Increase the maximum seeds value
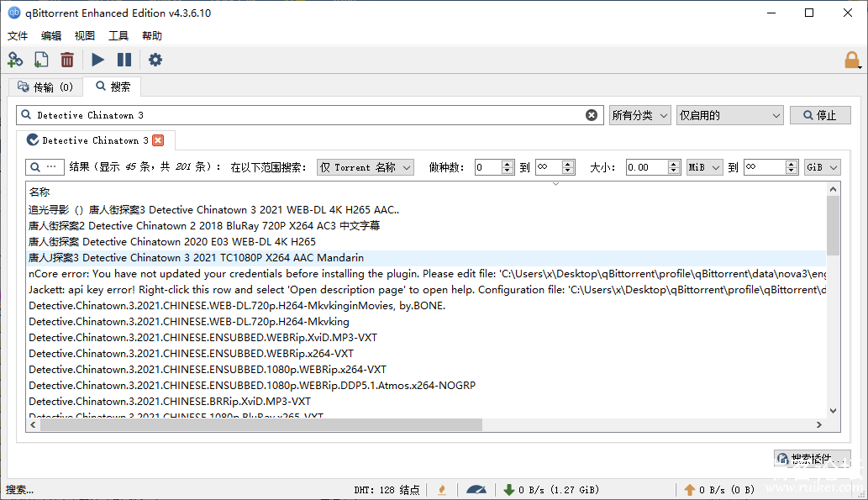868x500 pixels. click(568, 164)
